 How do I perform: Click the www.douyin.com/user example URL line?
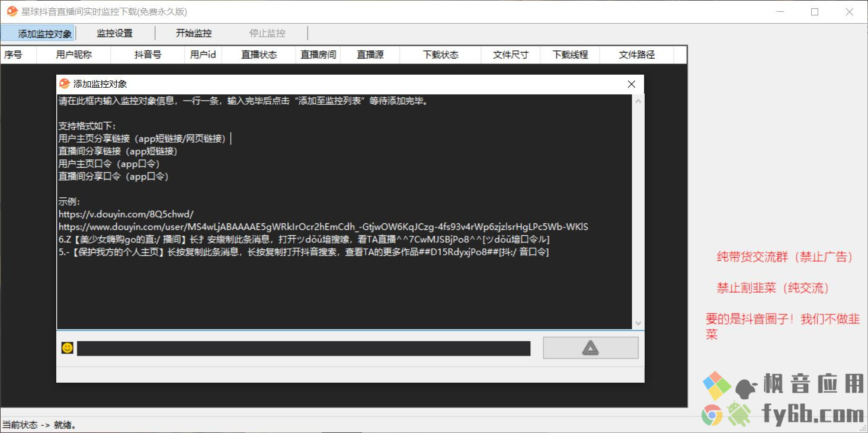(x=324, y=227)
